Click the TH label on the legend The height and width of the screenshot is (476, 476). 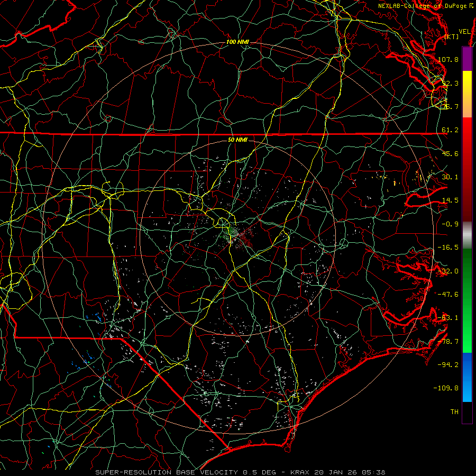[454, 412]
